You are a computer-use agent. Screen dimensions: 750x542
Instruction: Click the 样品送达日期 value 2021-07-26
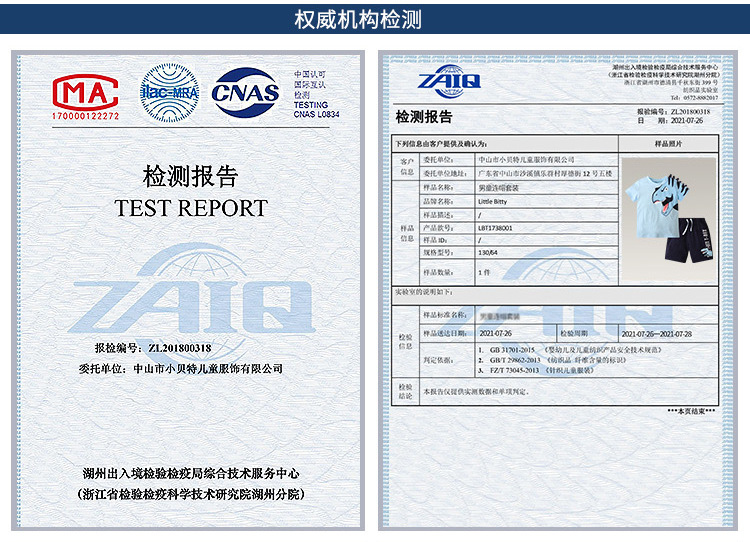(x=496, y=333)
